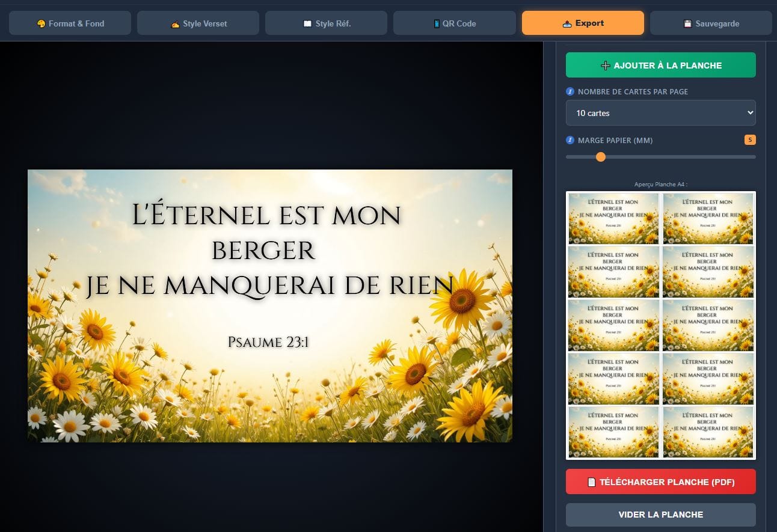Switch to the Style Verset tab
This screenshot has width=777, height=532.
(x=198, y=23)
